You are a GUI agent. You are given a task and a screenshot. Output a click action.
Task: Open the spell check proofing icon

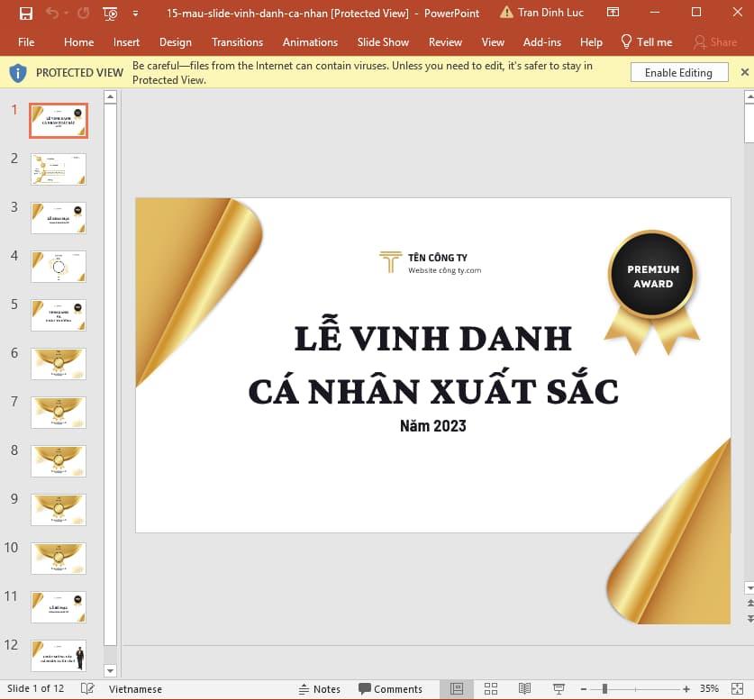pos(86,688)
